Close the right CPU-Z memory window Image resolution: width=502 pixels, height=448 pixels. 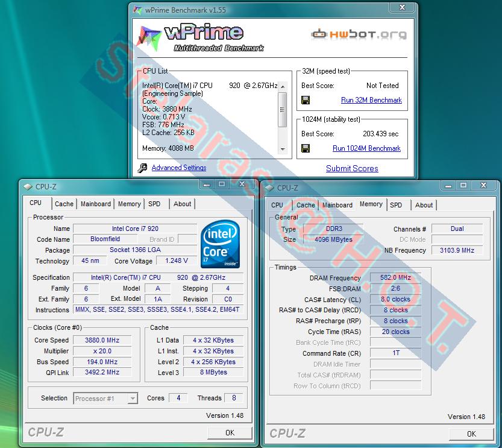(x=483, y=186)
